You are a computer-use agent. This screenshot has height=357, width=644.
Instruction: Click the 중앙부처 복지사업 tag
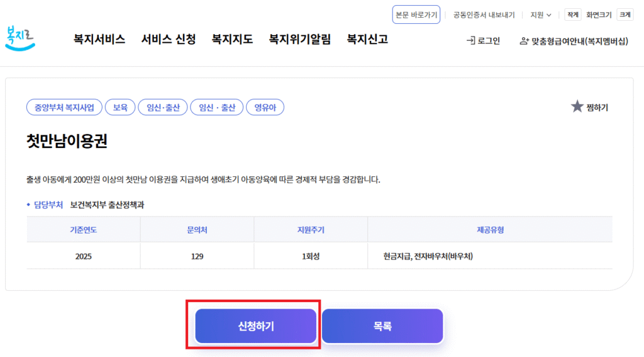tap(64, 108)
